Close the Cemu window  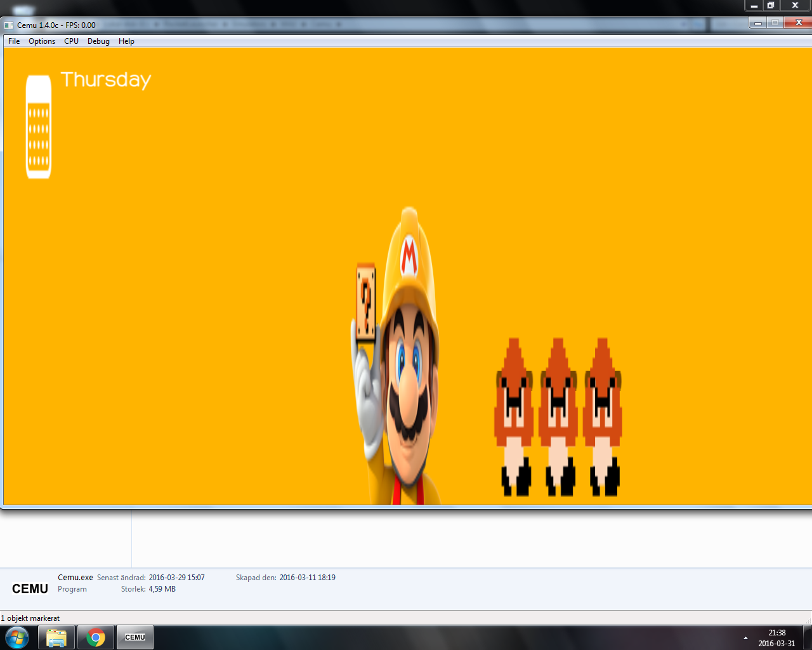pyautogui.click(x=798, y=23)
